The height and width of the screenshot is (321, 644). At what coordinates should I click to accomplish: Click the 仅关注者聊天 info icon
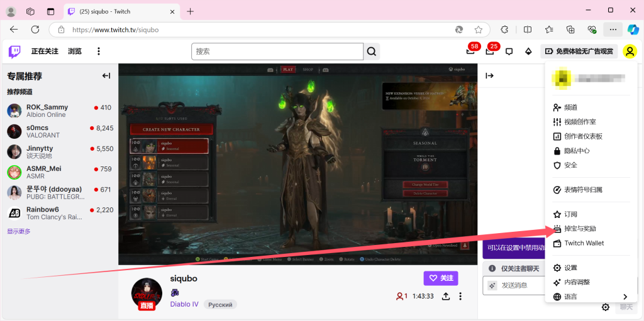coord(492,268)
